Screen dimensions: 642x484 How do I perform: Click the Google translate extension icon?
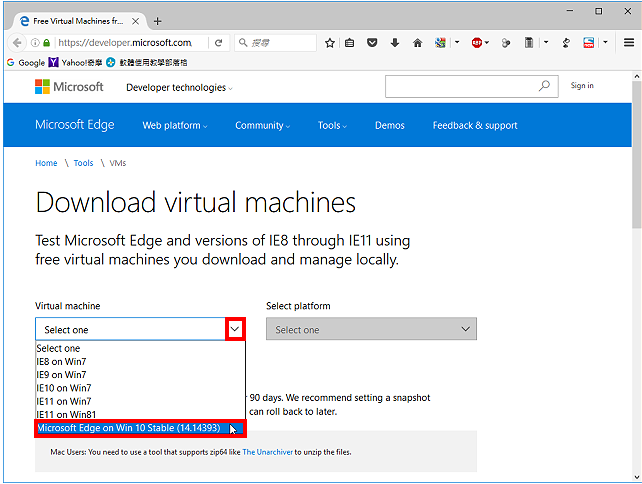pyautogui.click(x=440, y=43)
